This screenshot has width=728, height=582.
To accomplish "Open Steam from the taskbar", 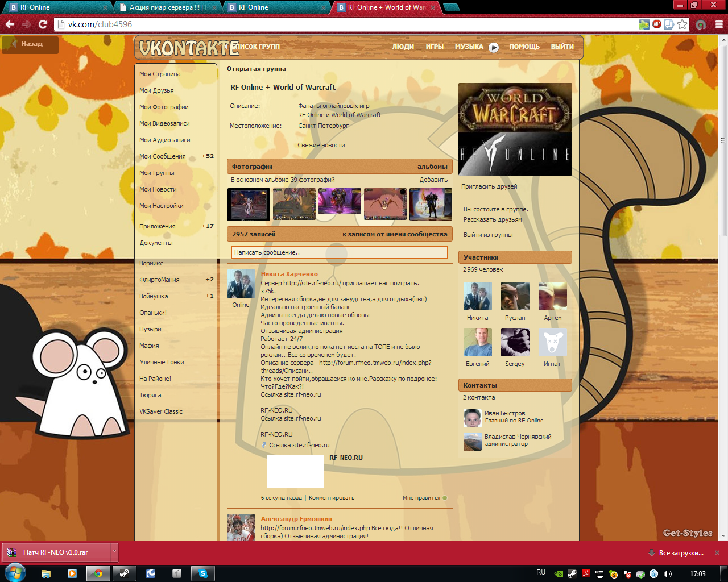I will [125, 573].
